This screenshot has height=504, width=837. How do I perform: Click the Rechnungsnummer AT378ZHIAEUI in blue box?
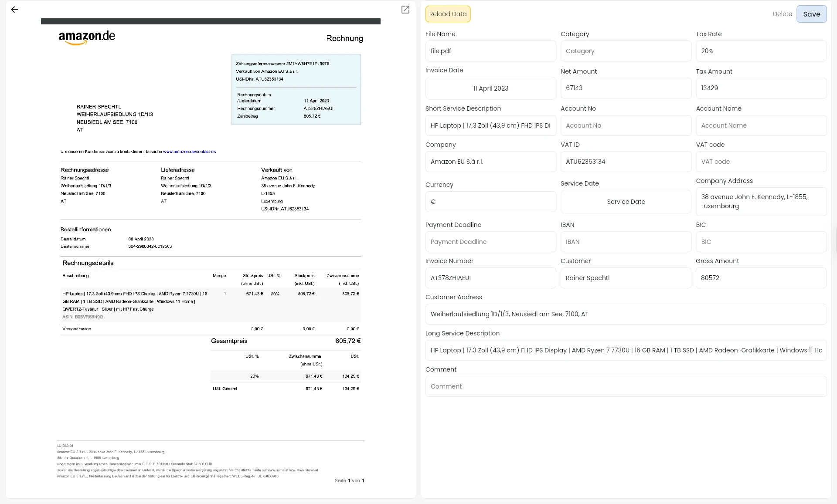coord(319,108)
